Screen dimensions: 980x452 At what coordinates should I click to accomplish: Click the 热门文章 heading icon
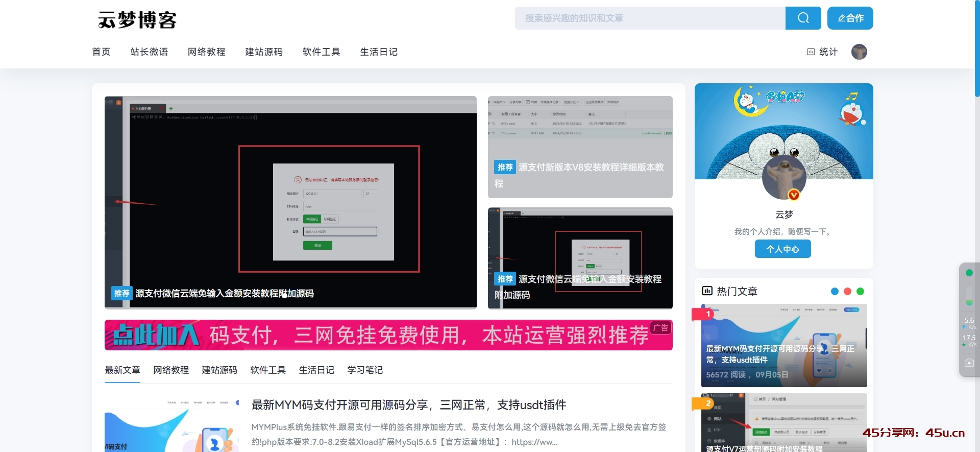tap(707, 291)
